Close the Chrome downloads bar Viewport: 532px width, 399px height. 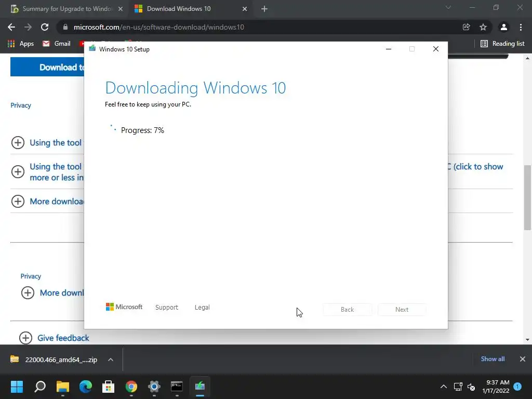point(523,359)
